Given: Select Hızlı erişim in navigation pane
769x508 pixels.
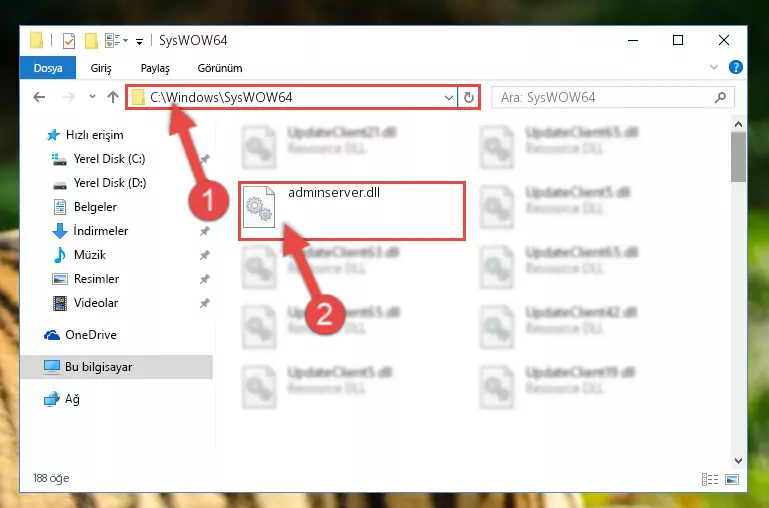Looking at the screenshot, I should point(84,135).
